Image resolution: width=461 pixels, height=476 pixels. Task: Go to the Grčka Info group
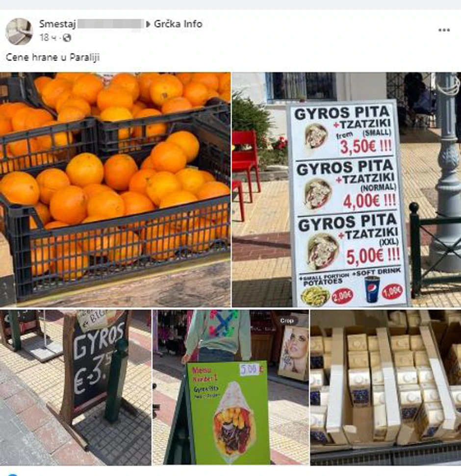tap(178, 24)
